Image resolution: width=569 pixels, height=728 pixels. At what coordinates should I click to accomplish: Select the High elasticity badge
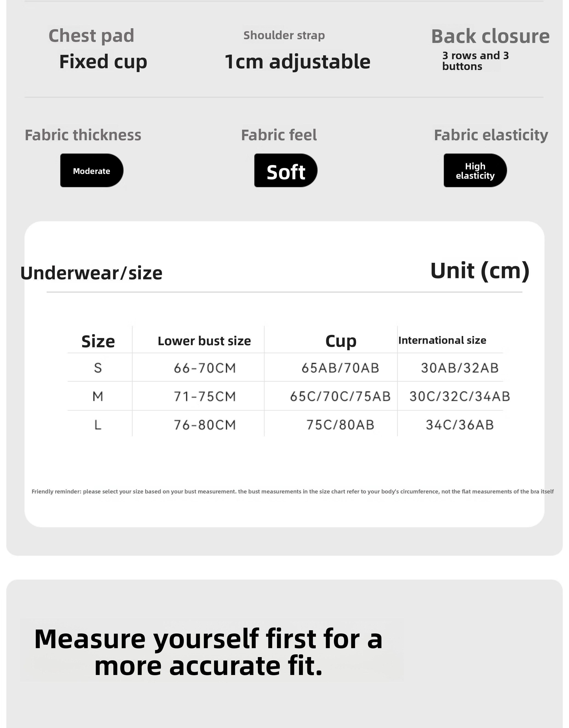pos(475,171)
